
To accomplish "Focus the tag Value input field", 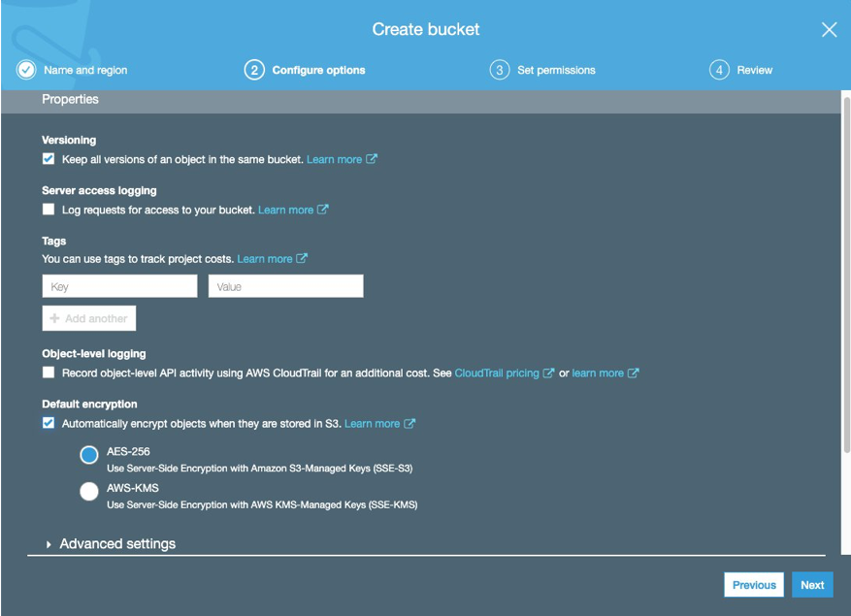I will (286, 286).
